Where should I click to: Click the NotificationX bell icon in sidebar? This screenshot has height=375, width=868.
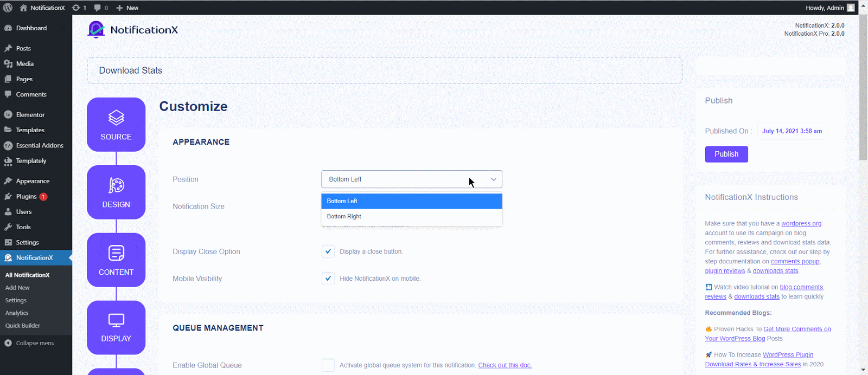point(8,258)
